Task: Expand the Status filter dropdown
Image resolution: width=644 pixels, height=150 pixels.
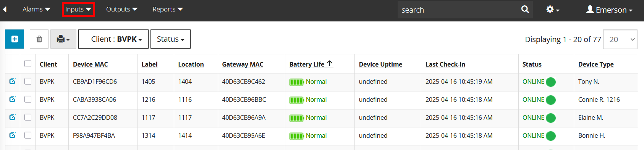Action: click(170, 39)
